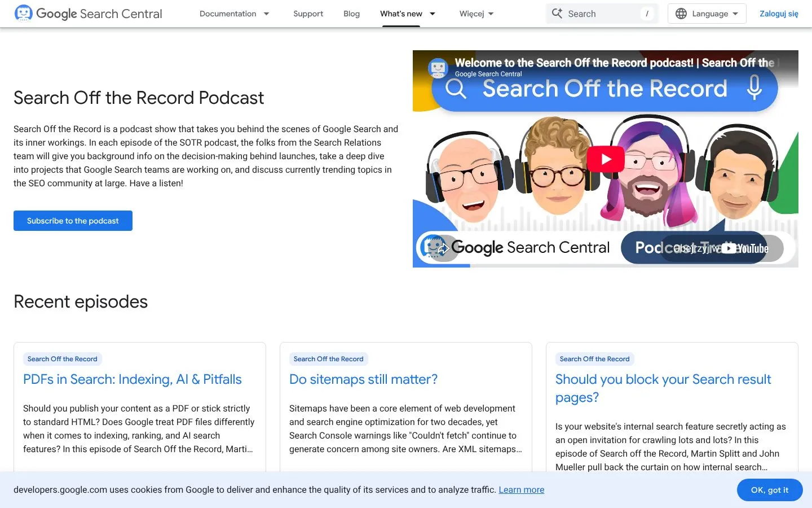Open the Documentation menu
Image resolution: width=812 pixels, height=508 pixels.
(228, 14)
